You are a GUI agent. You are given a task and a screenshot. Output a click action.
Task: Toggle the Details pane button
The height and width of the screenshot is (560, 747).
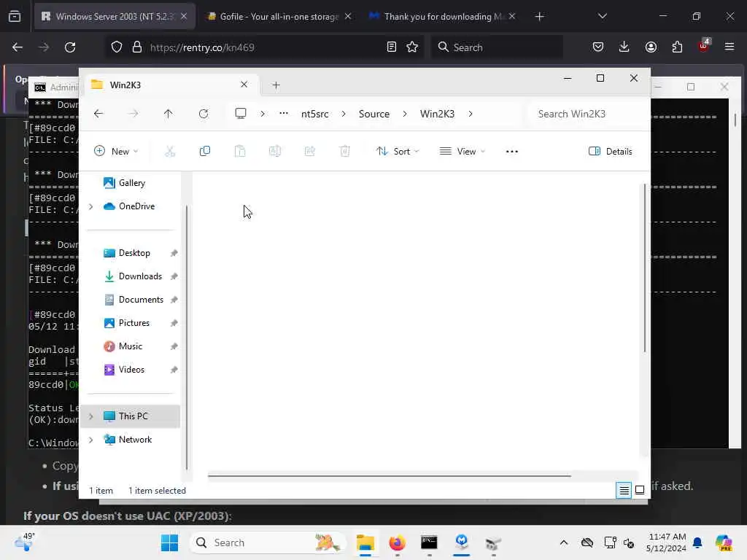point(611,152)
